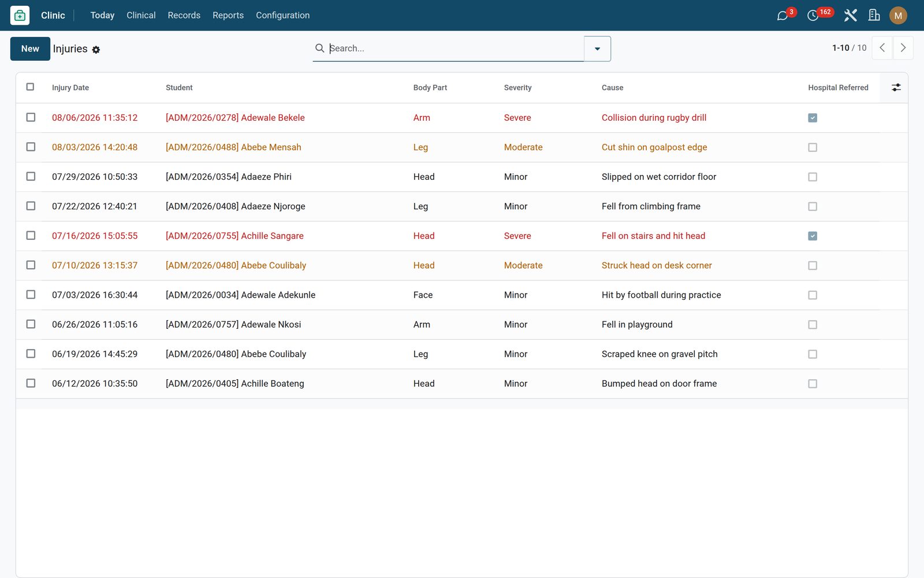Viewport: 924px width, 578px height.
Task: Open the Injuries gear actions menu
Action: coord(96,50)
